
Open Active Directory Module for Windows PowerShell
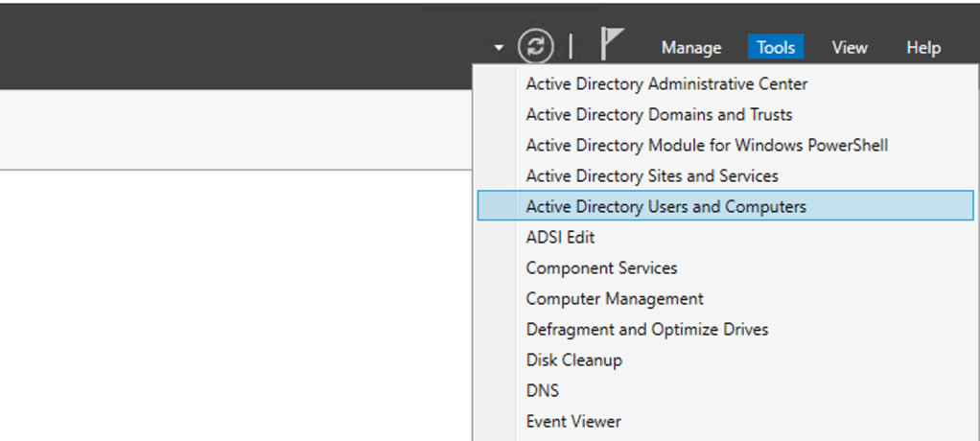pos(707,146)
